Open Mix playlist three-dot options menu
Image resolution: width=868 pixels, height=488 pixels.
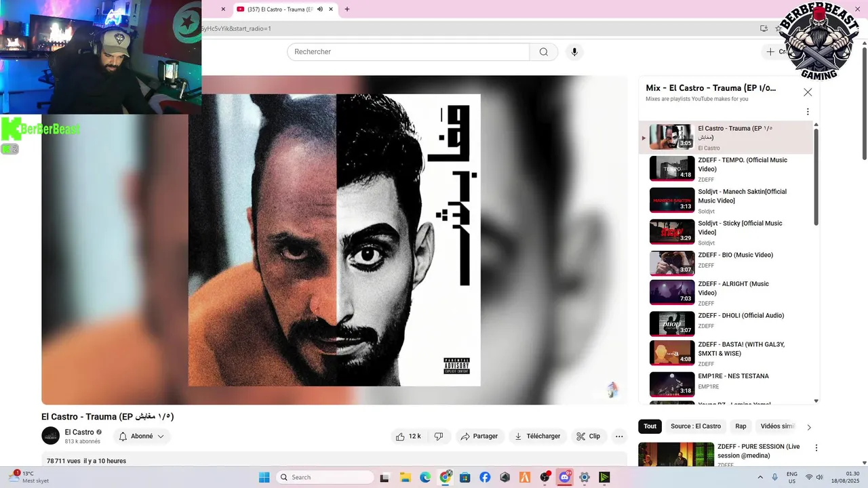808,112
